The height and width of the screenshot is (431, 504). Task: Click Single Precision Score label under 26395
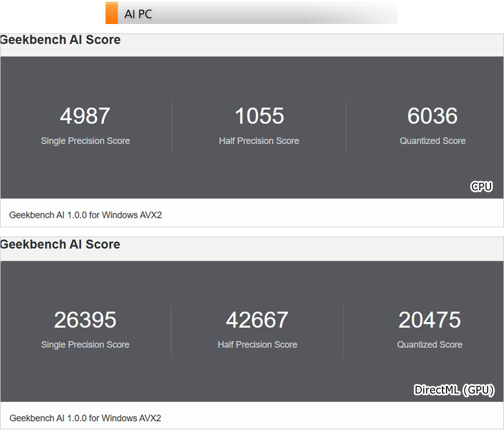(85, 344)
